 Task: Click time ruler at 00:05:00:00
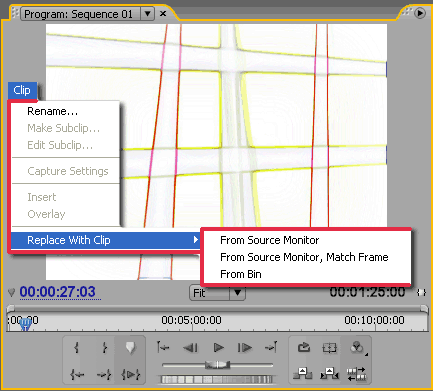[191, 321]
